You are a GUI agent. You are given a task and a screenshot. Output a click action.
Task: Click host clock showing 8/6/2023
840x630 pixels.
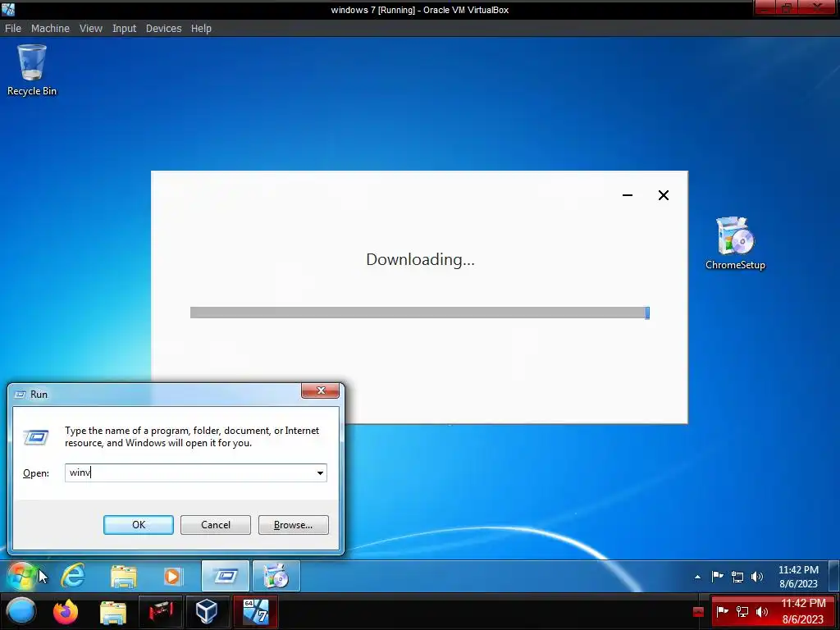802,620
